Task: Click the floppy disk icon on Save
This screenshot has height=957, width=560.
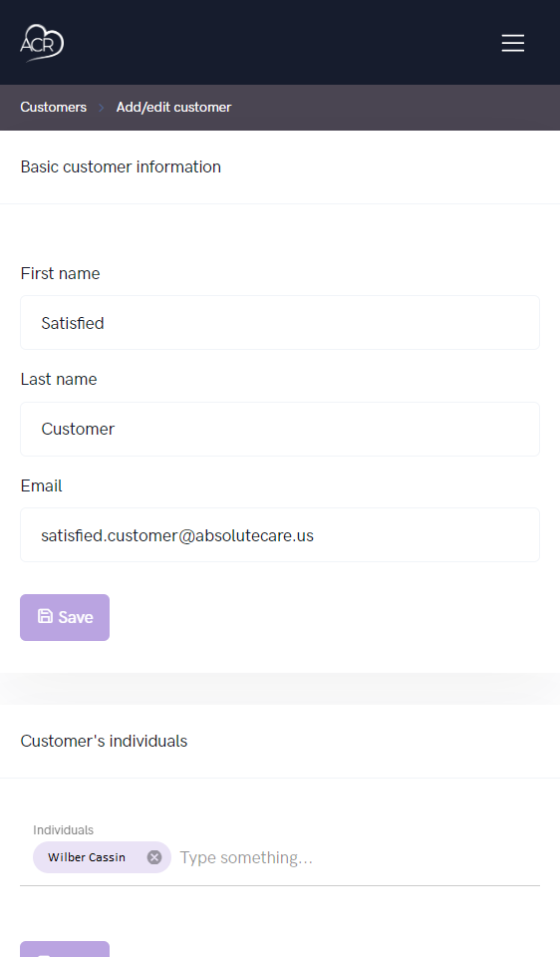Action: (45, 616)
